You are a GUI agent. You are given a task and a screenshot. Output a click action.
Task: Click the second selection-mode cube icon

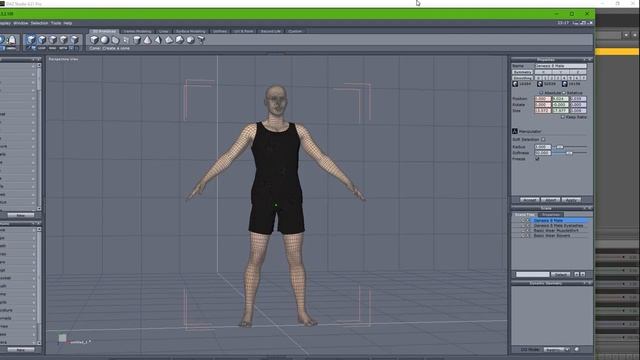pos(42,40)
